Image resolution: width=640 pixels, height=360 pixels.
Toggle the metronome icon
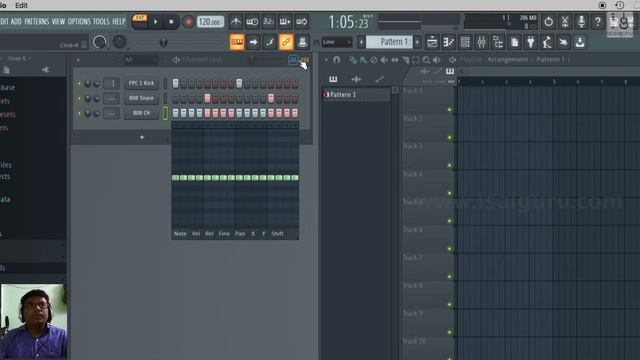click(236, 22)
